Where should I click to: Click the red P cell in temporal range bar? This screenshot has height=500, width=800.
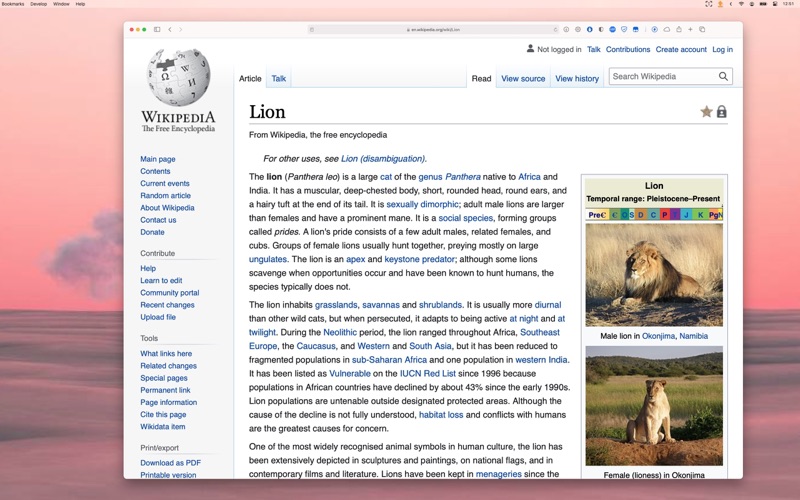(x=665, y=215)
